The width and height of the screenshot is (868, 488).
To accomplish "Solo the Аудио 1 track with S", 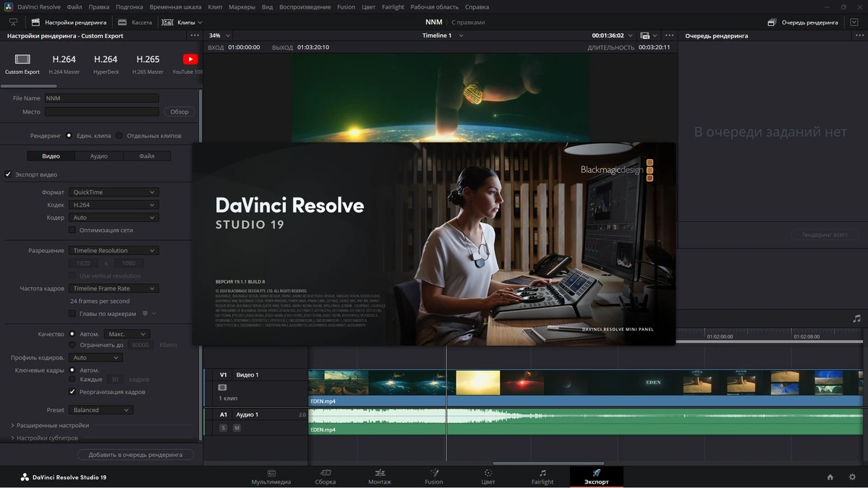I will (223, 428).
